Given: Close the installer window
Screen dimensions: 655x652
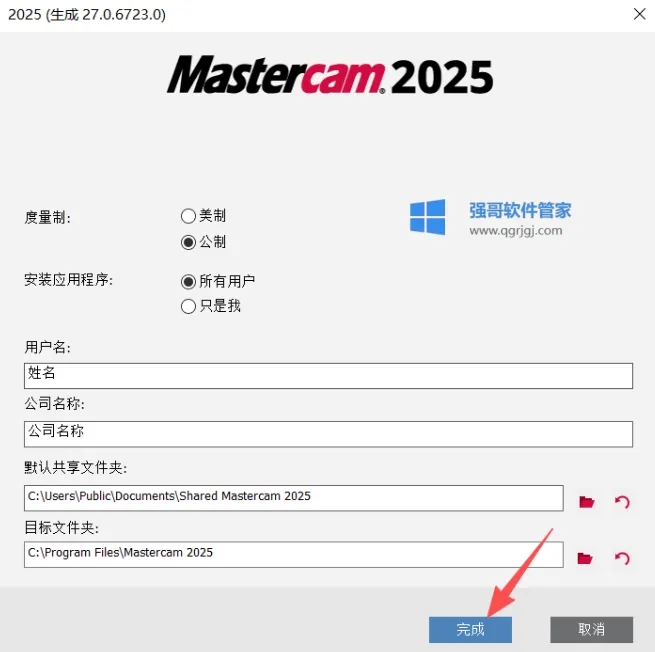Looking at the screenshot, I should (639, 14).
